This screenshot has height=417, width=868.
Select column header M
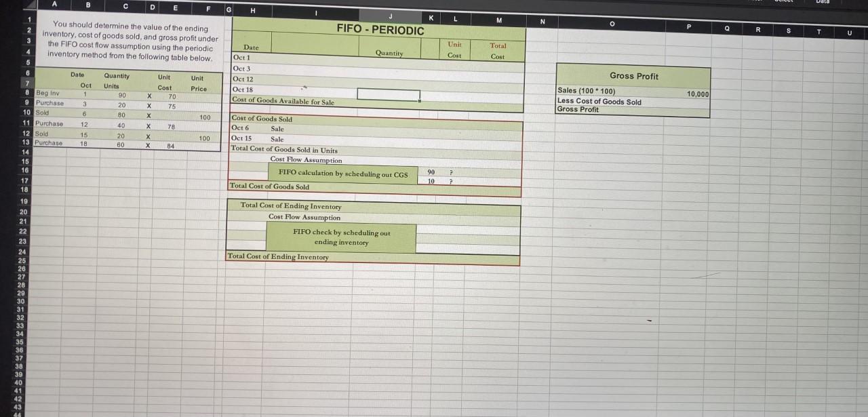pos(499,20)
